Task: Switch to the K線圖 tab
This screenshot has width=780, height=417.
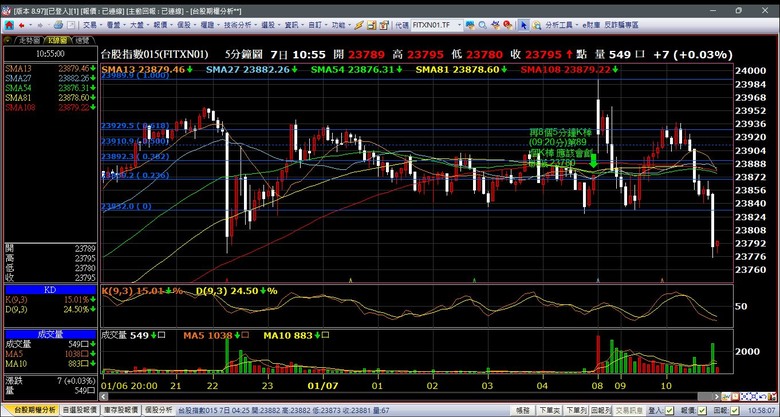Action: pyautogui.click(x=57, y=40)
